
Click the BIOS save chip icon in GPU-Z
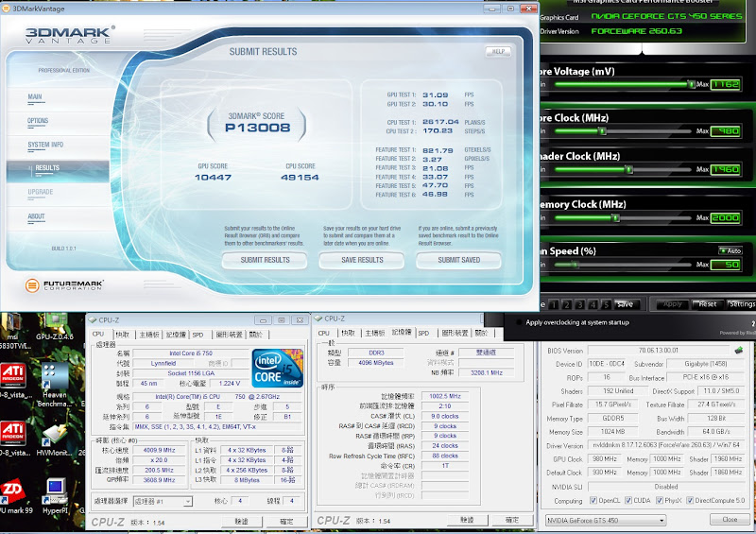click(738, 350)
